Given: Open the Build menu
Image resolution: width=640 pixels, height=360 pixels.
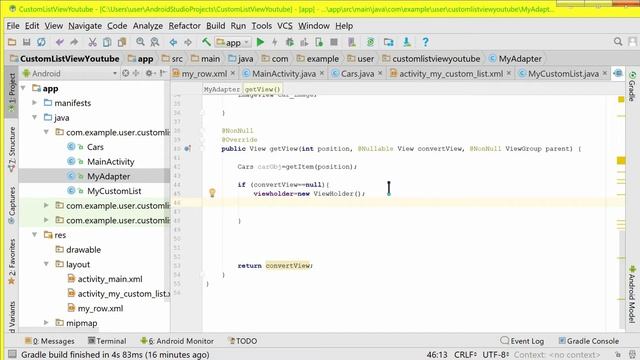Looking at the screenshot, I should click(x=216, y=26).
